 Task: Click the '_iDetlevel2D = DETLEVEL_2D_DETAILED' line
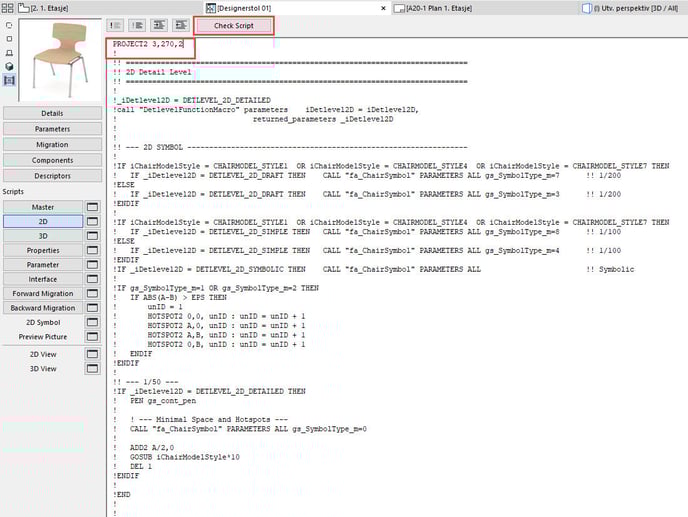coord(192,100)
